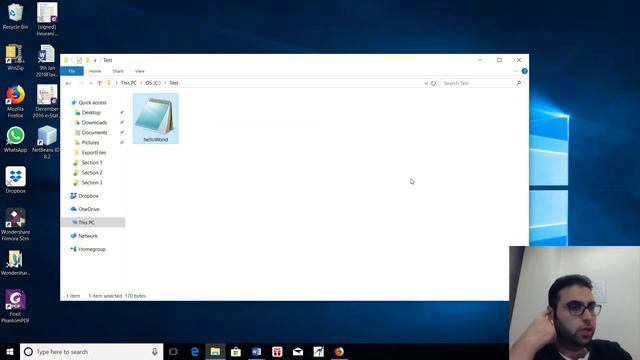The image size is (640, 360).
Task: Select the Dropbox desktop icon
Action: 16,180
